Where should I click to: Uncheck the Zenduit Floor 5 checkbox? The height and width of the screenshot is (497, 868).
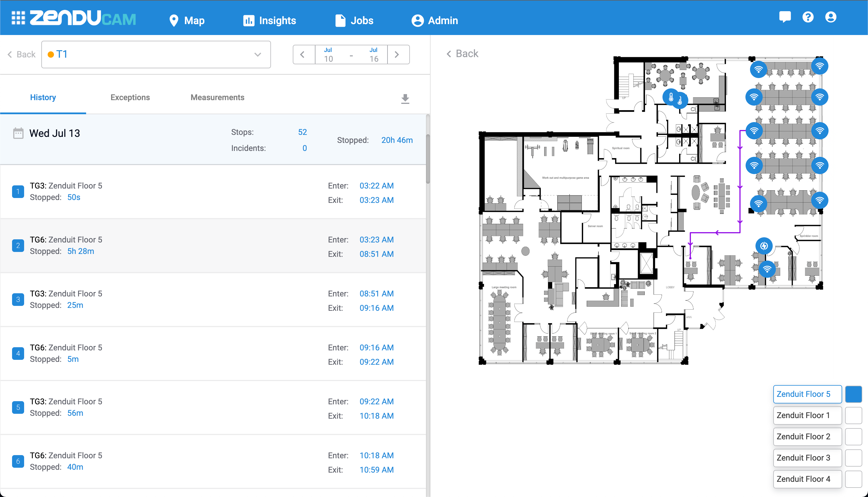point(853,394)
